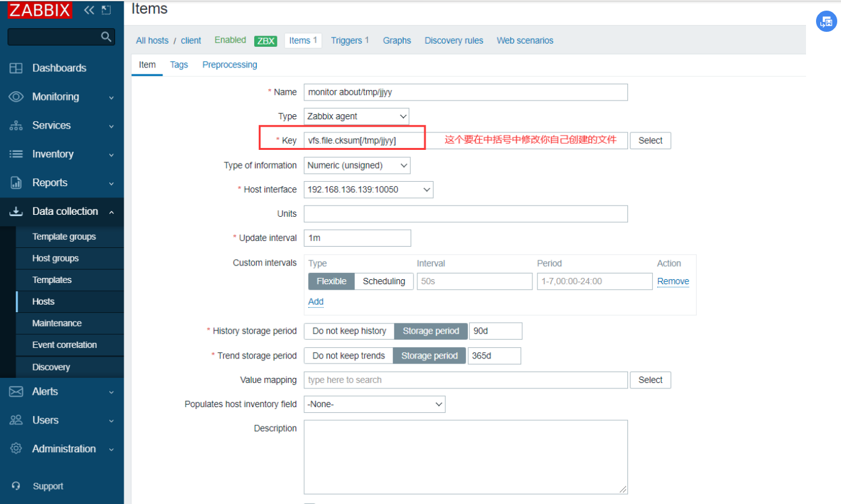The image size is (841, 504).
Task: Toggle kiosk sidebar hide icon
Action: (106, 10)
